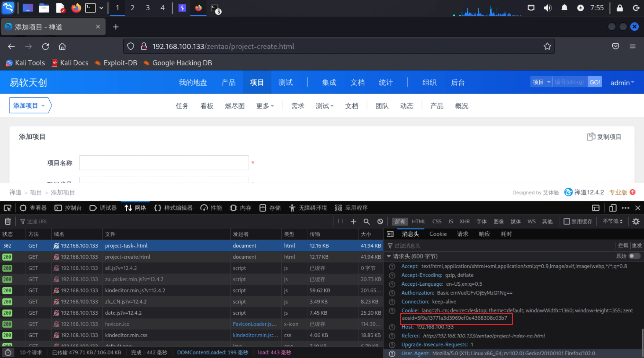This screenshot has height=358, width=644.
Task: Open the 控制台 console tab
Action: point(68,208)
